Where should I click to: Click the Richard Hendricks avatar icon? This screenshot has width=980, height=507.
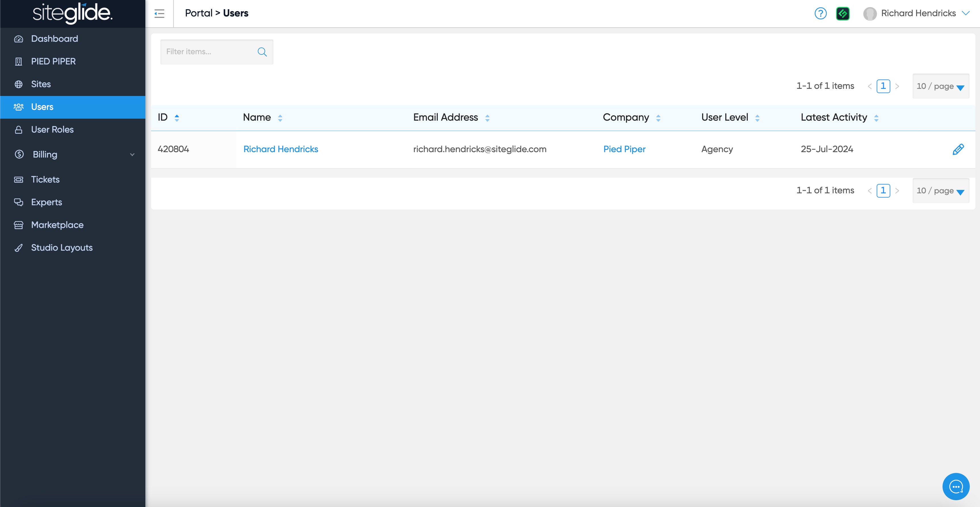870,14
